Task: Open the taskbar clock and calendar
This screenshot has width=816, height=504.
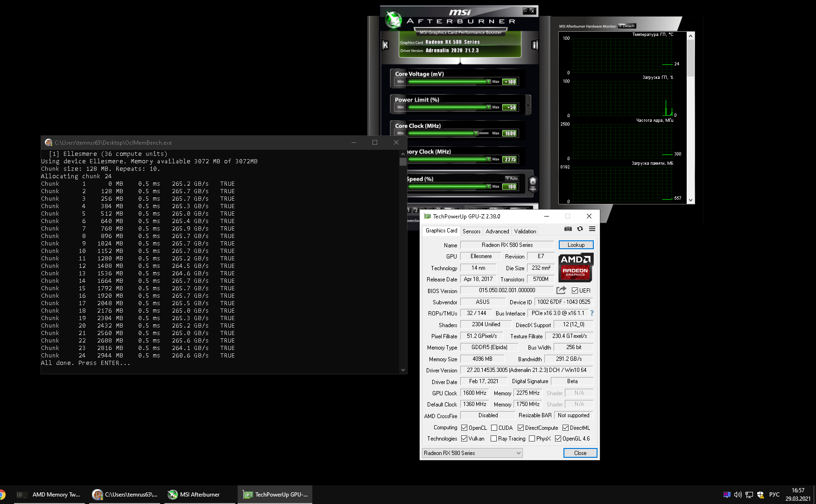Action: (x=798, y=495)
